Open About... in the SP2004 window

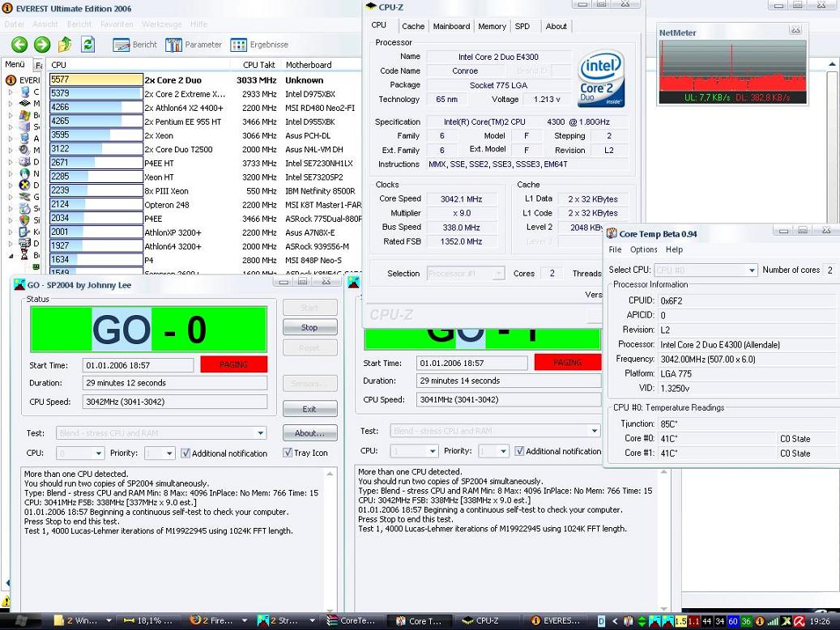[x=309, y=433]
